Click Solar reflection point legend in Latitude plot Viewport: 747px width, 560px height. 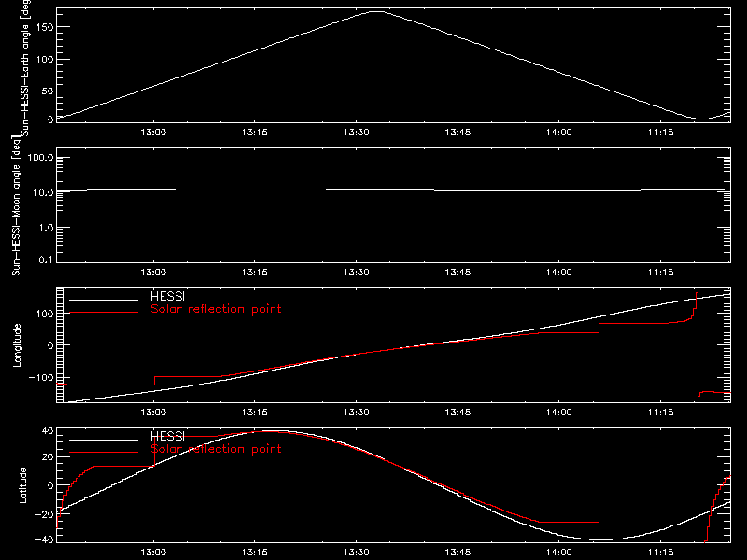tap(216, 449)
